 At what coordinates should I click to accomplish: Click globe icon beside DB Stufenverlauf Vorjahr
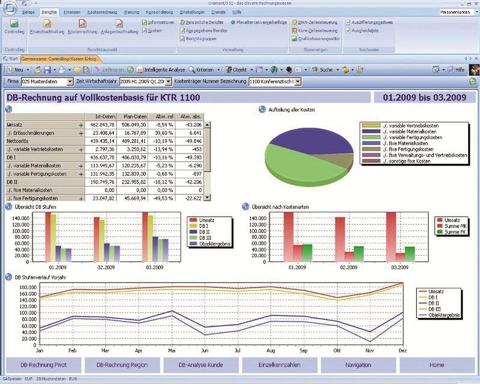tap(9, 277)
